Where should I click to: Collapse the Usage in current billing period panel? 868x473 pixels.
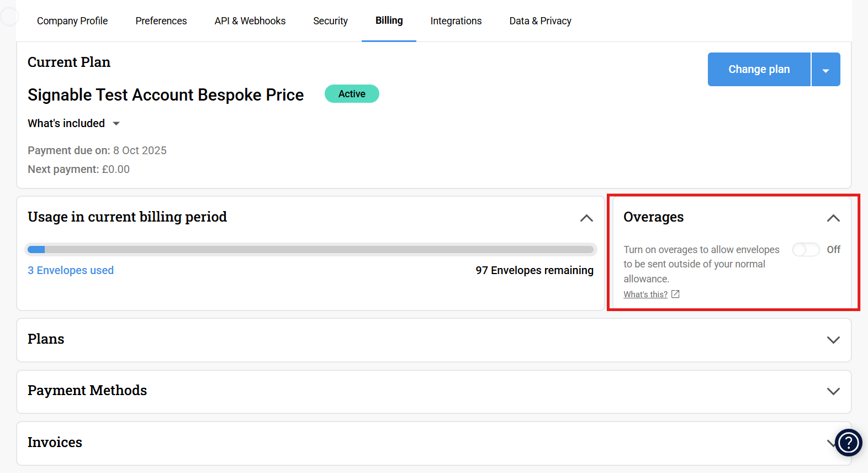coord(587,218)
